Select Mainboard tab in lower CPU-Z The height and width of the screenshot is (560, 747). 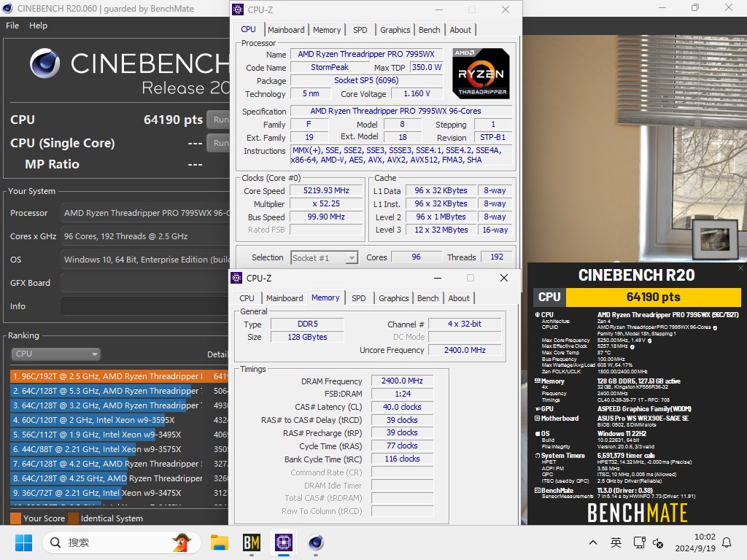pos(285,298)
